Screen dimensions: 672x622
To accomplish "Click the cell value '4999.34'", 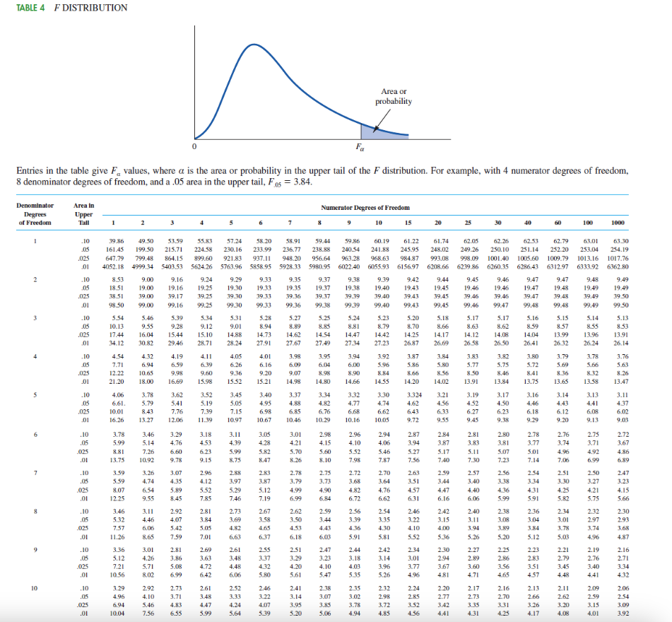I will coord(143,266).
